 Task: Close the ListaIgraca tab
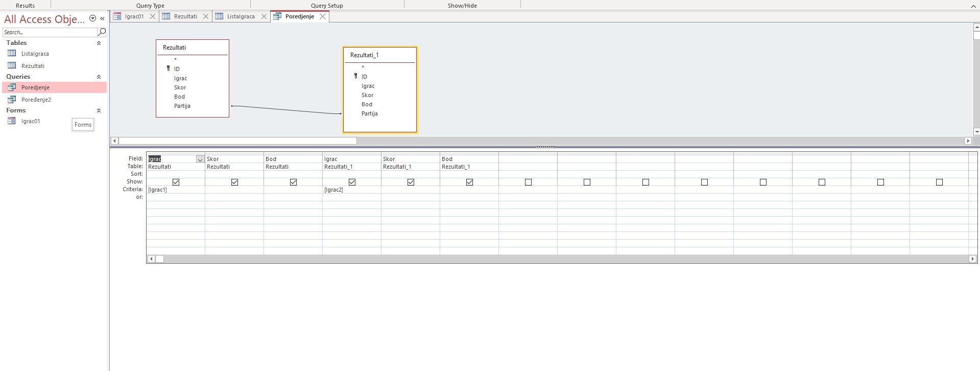264,16
